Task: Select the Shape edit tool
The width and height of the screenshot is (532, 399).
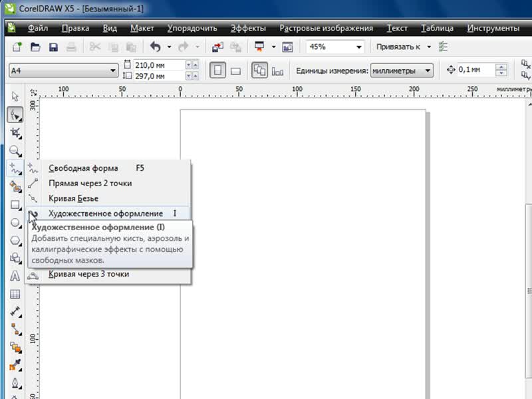Action: (15, 114)
